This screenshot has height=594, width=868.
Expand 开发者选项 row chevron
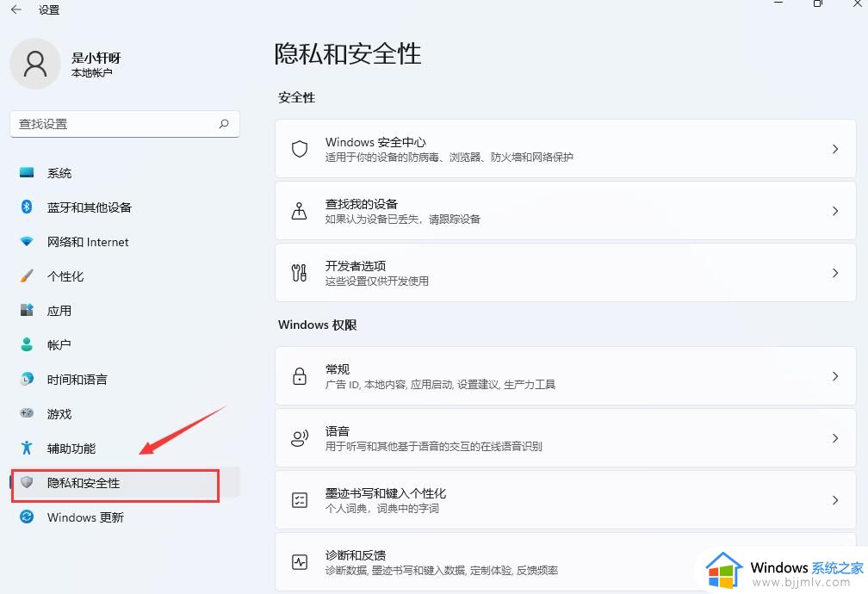point(834,272)
